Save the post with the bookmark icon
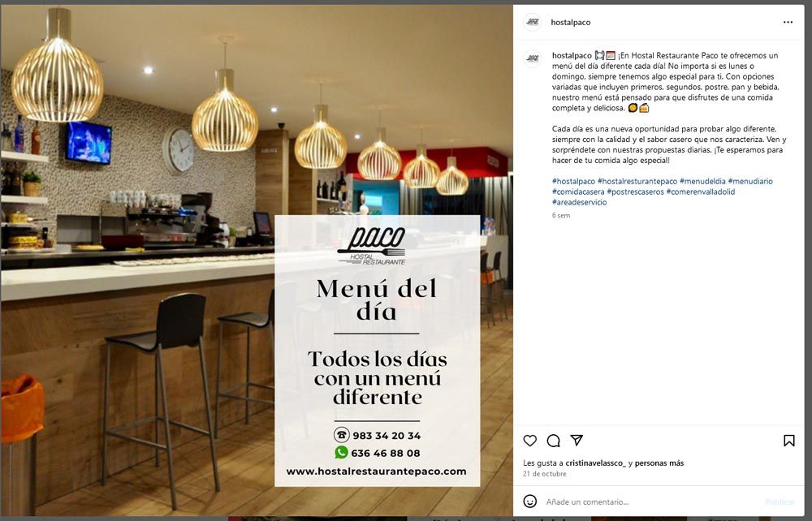This screenshot has height=521, width=812. (788, 441)
